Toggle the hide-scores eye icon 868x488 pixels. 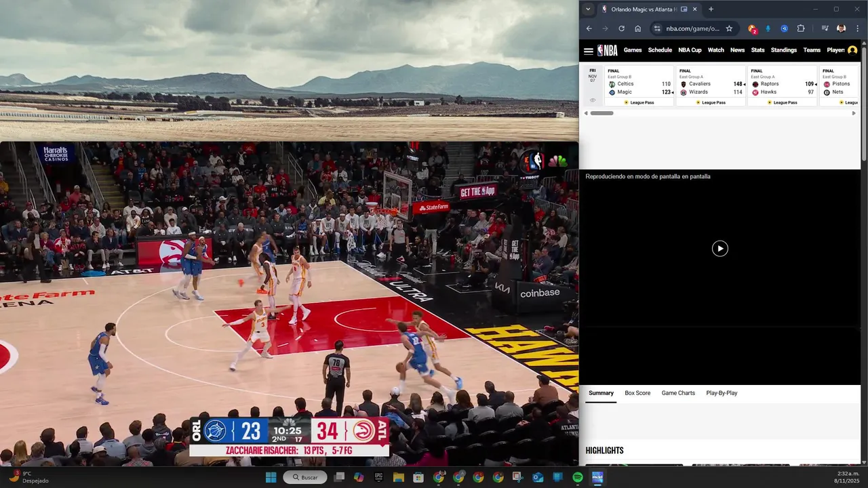tap(593, 100)
